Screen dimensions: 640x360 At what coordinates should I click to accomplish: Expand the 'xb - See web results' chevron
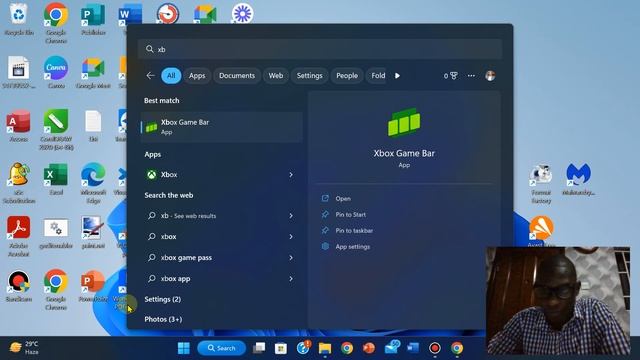point(291,216)
